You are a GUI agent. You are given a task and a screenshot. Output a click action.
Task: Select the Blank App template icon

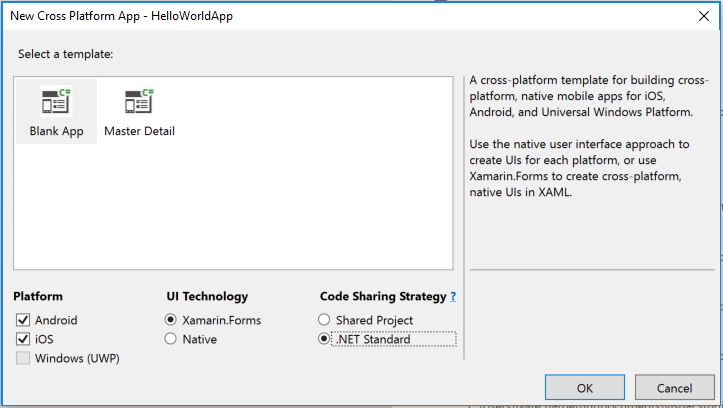pos(56,102)
